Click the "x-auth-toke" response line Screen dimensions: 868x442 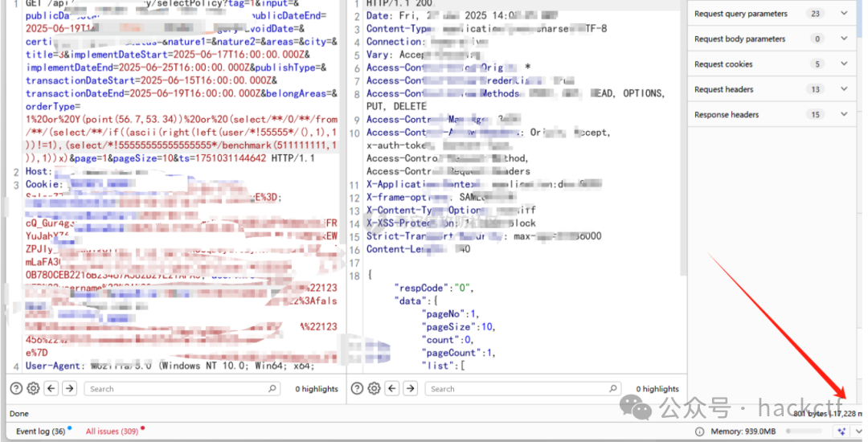coord(440,145)
